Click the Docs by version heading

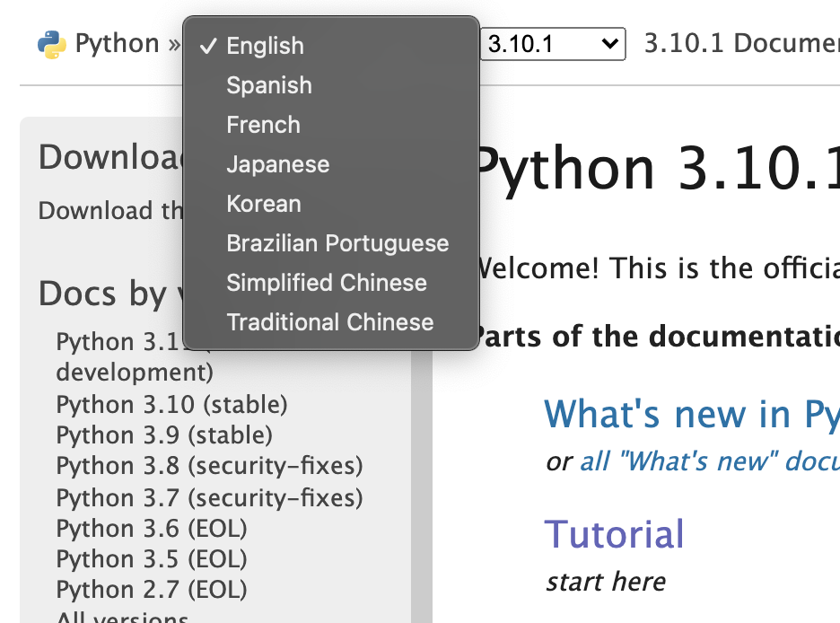[x=110, y=294]
